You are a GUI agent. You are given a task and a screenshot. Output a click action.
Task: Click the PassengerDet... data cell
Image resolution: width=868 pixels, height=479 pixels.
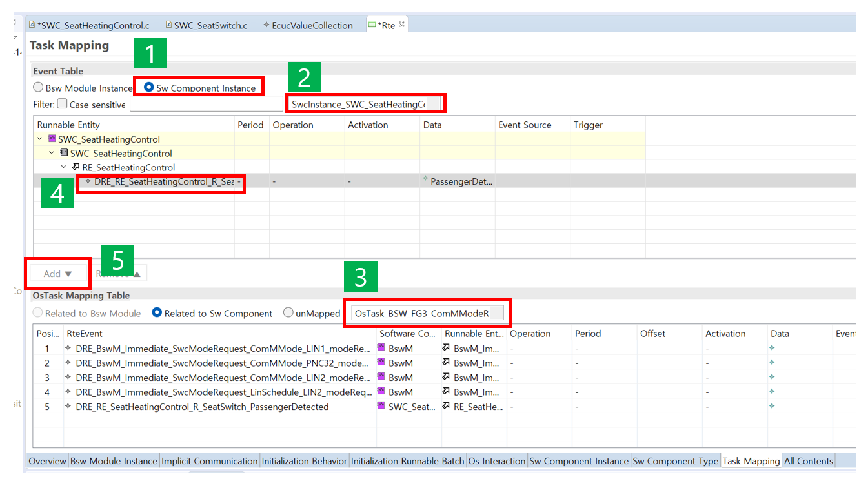click(x=458, y=181)
